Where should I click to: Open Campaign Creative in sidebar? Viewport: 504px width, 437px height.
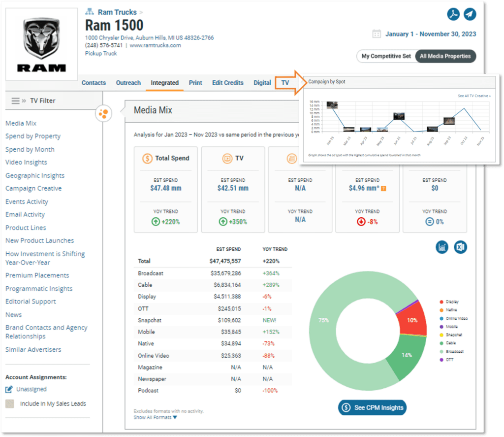tap(33, 189)
